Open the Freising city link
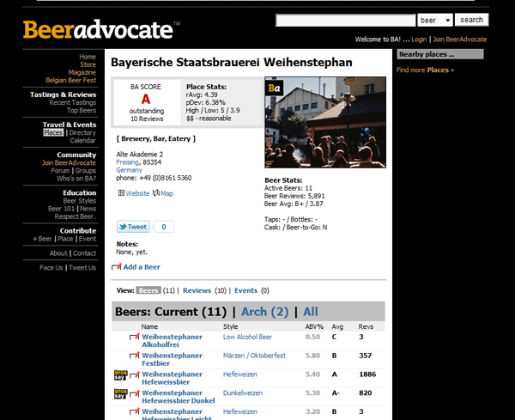 127,162
